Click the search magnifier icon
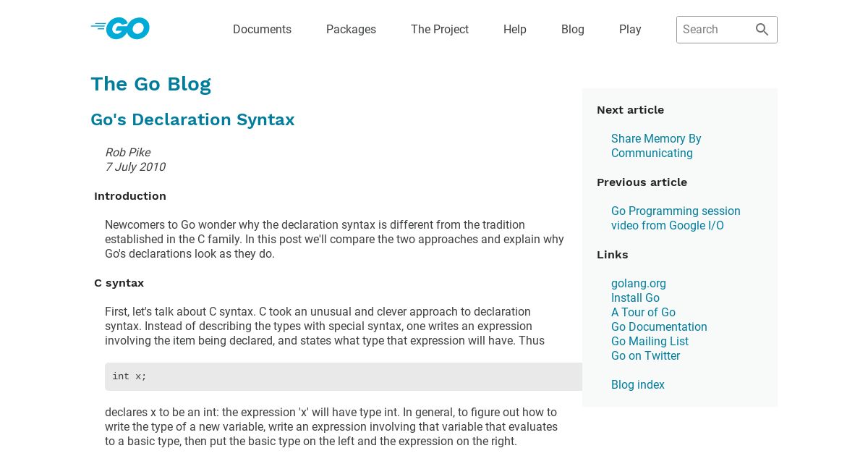The width and height of the screenshot is (868, 456). [762, 30]
